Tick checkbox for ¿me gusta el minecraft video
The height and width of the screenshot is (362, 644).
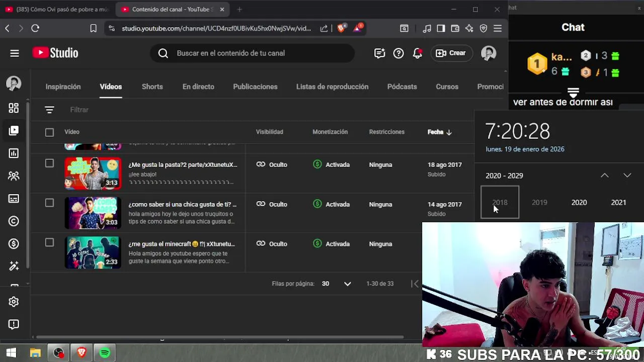(x=49, y=242)
